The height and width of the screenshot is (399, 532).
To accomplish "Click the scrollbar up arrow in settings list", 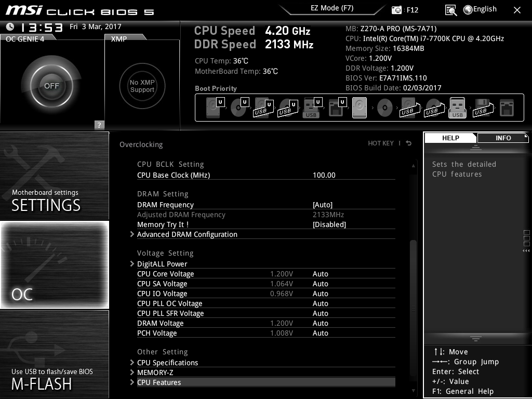I will [x=413, y=166].
